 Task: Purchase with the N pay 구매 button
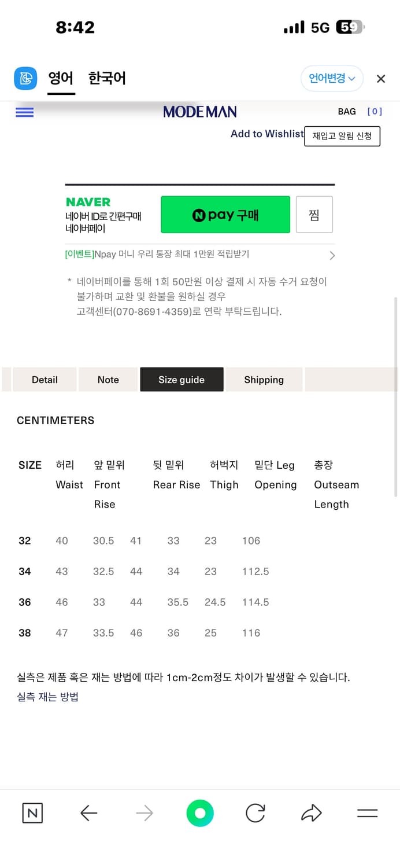[x=225, y=214]
